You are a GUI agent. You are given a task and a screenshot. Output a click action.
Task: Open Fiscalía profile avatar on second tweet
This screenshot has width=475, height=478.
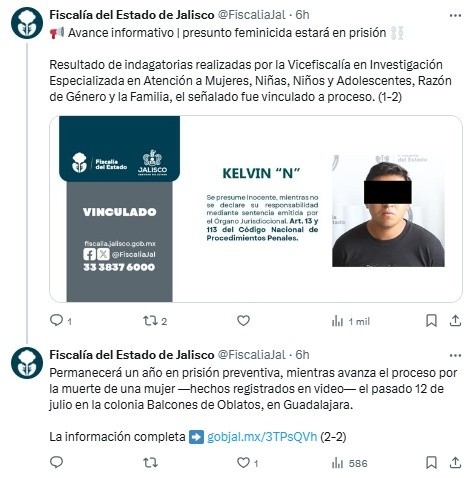click(27, 363)
